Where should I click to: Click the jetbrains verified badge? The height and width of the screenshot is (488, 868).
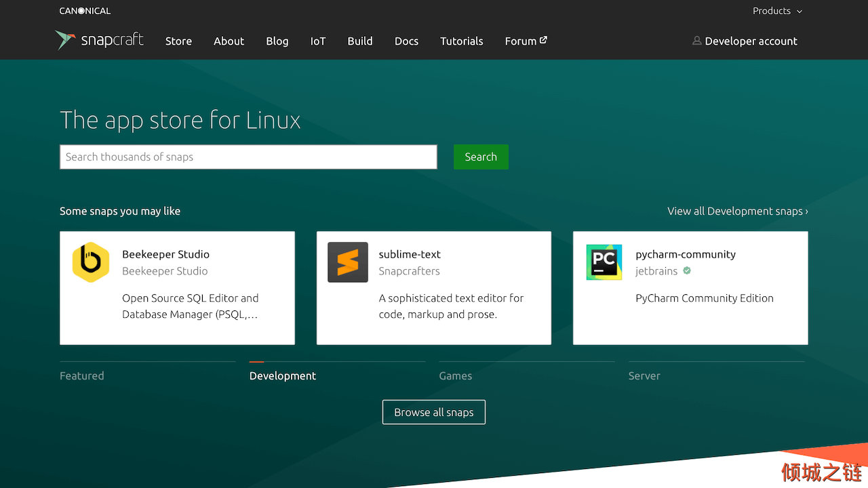pos(687,270)
